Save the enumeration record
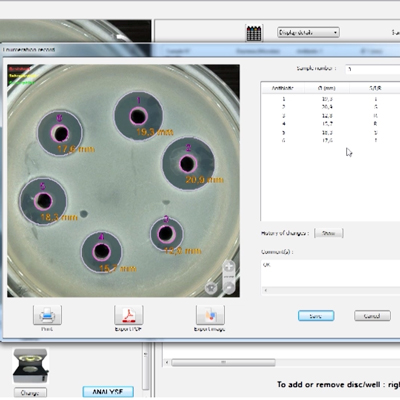 click(316, 316)
